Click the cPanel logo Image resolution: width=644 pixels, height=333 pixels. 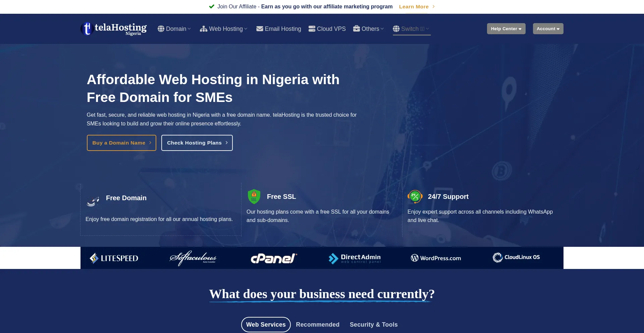point(274,258)
